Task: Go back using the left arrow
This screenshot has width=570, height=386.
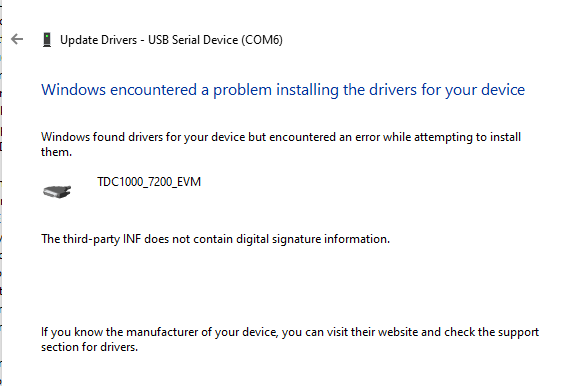Action: 17,39
